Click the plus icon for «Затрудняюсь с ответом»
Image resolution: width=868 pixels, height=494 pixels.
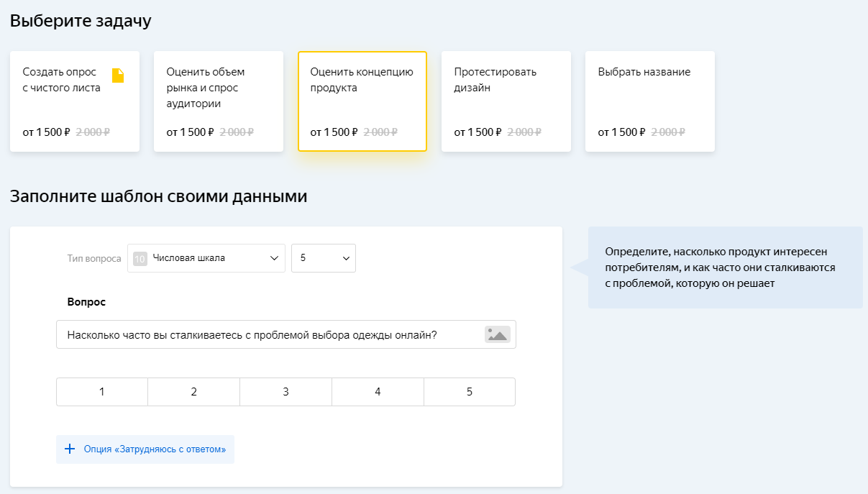[70, 449]
